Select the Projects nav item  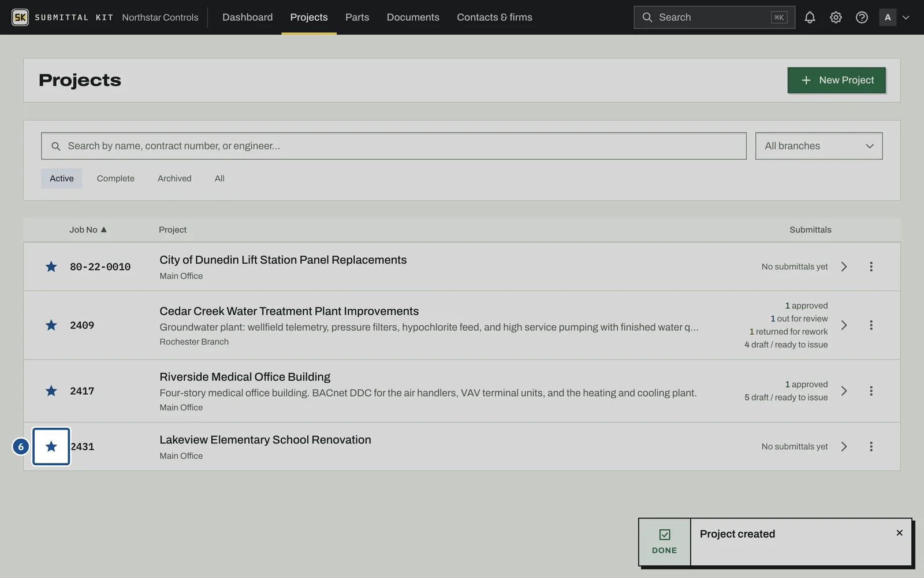click(309, 17)
